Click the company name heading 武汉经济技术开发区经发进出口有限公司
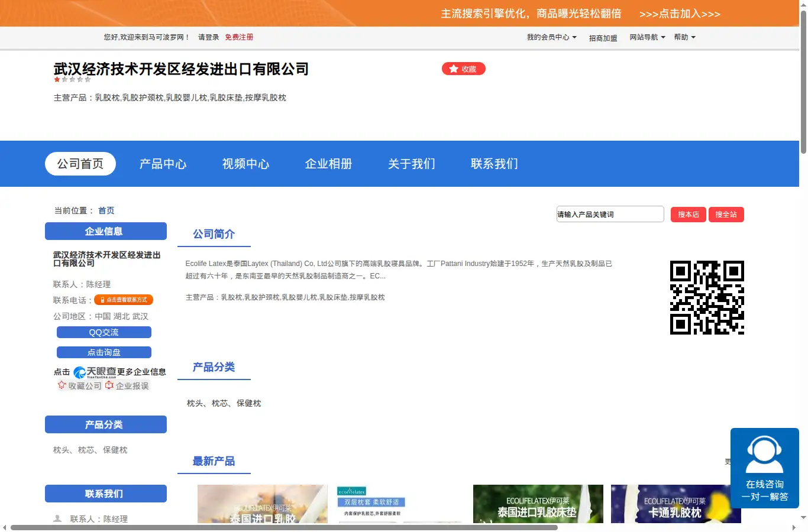The height and width of the screenshot is (532, 808). tap(181, 69)
